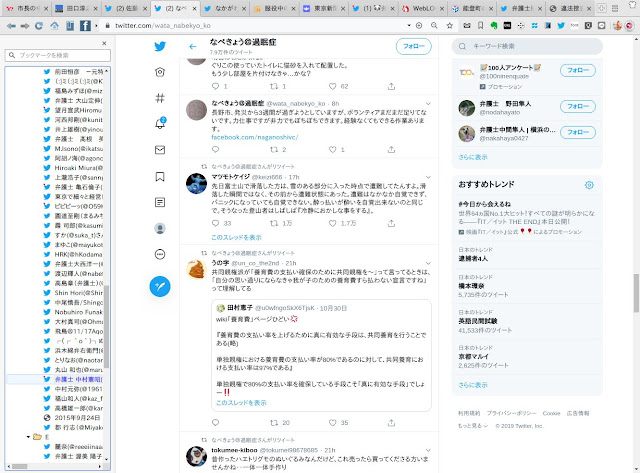
Task: Switch to the WebLO browser tab
Action: [423, 8]
